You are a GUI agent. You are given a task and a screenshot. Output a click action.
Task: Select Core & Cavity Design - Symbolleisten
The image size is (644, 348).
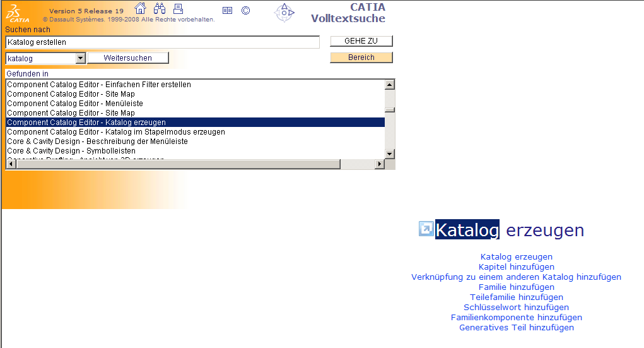click(x=195, y=150)
